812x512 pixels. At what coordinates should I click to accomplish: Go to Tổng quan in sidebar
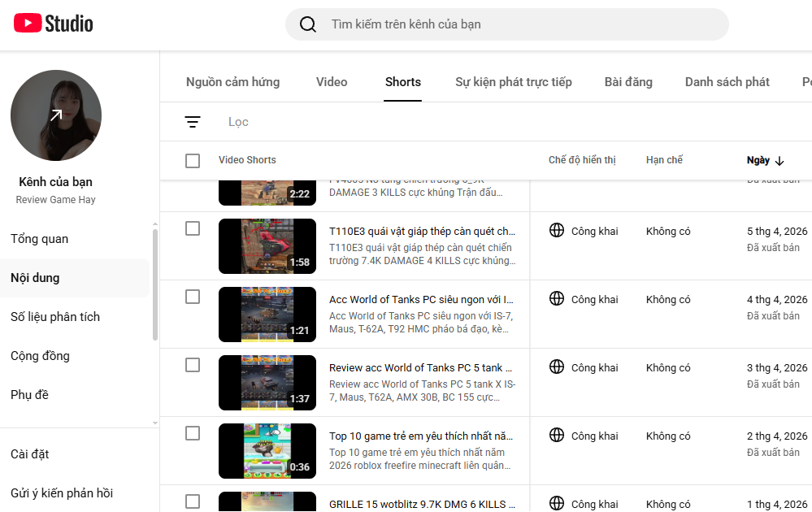(39, 239)
